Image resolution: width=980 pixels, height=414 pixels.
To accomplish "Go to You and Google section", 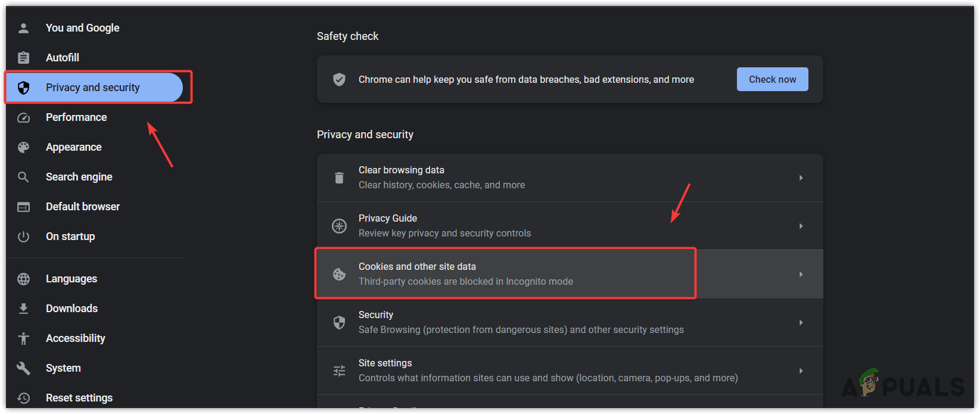I will click(82, 28).
